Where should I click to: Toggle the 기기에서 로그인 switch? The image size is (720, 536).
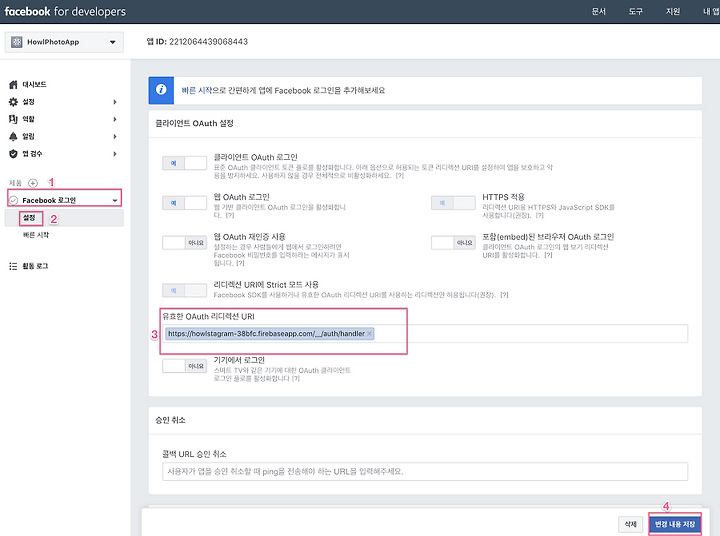(x=185, y=366)
